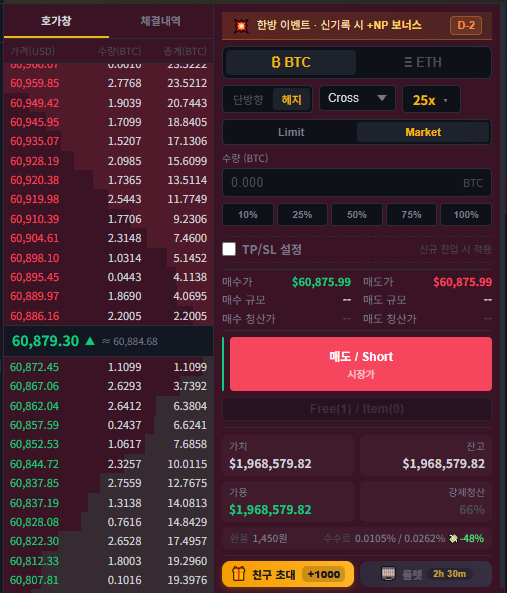Select bid price 60,844.72
Viewport: 507px width, 593px height.
[x=34, y=464]
